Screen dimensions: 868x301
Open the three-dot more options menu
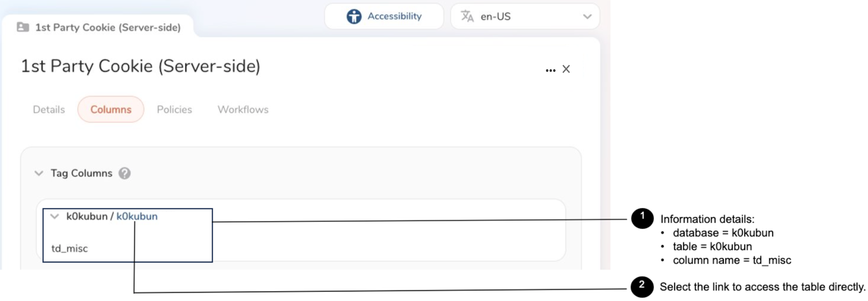pos(550,70)
